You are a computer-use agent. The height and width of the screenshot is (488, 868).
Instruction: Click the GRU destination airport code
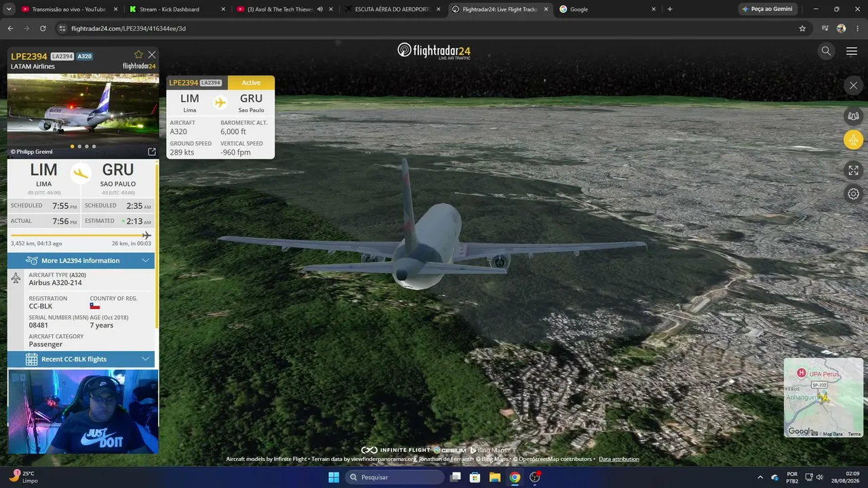point(118,169)
